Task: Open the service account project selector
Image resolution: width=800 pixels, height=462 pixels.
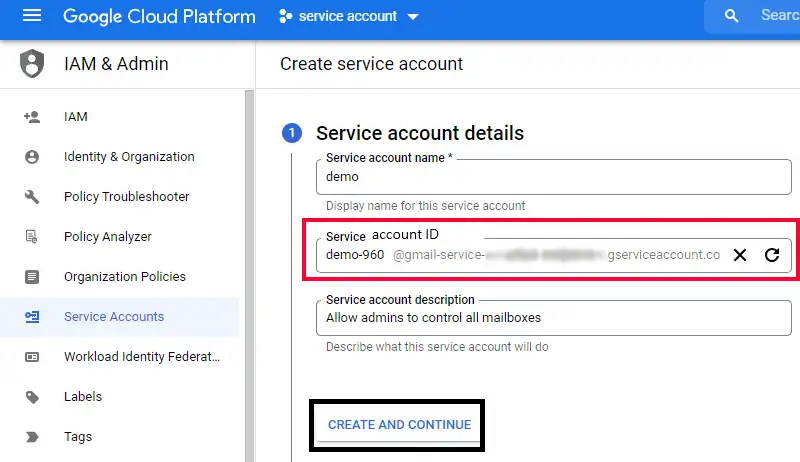Action: point(349,16)
